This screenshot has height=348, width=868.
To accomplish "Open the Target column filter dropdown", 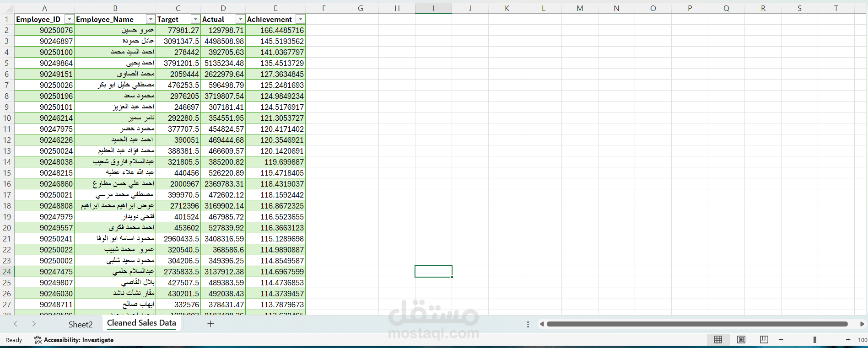I will [195, 19].
